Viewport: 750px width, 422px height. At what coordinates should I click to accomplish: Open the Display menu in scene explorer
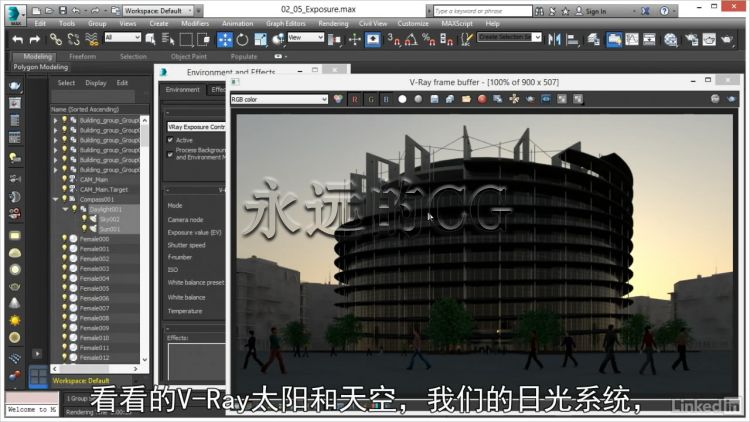(96, 83)
